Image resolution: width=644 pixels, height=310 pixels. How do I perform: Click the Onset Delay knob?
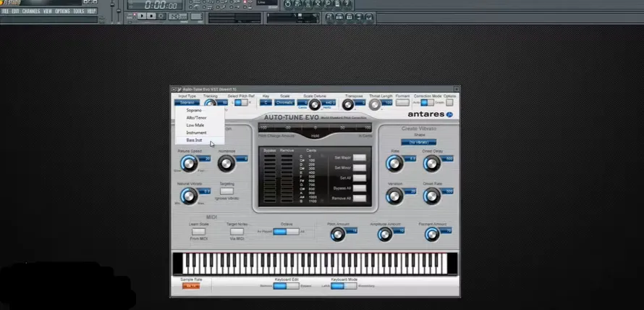pyautogui.click(x=432, y=164)
